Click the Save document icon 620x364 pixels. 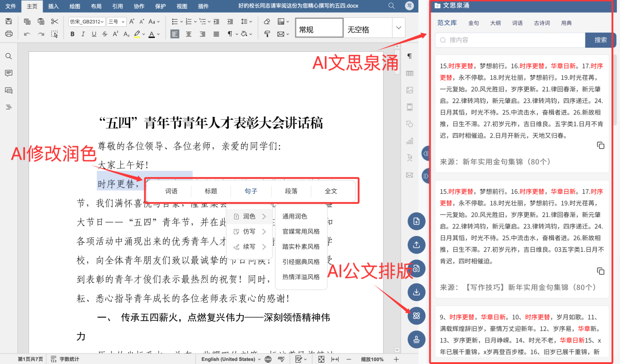click(x=9, y=21)
